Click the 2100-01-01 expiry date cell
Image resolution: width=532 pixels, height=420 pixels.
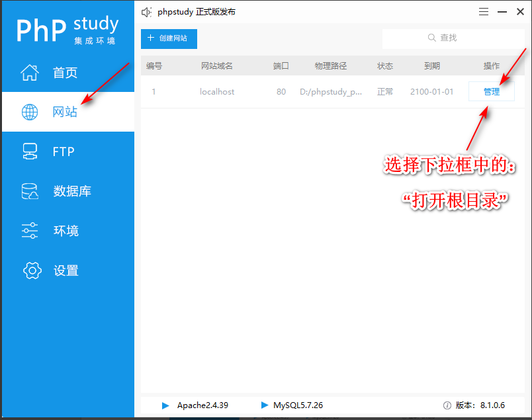point(431,91)
